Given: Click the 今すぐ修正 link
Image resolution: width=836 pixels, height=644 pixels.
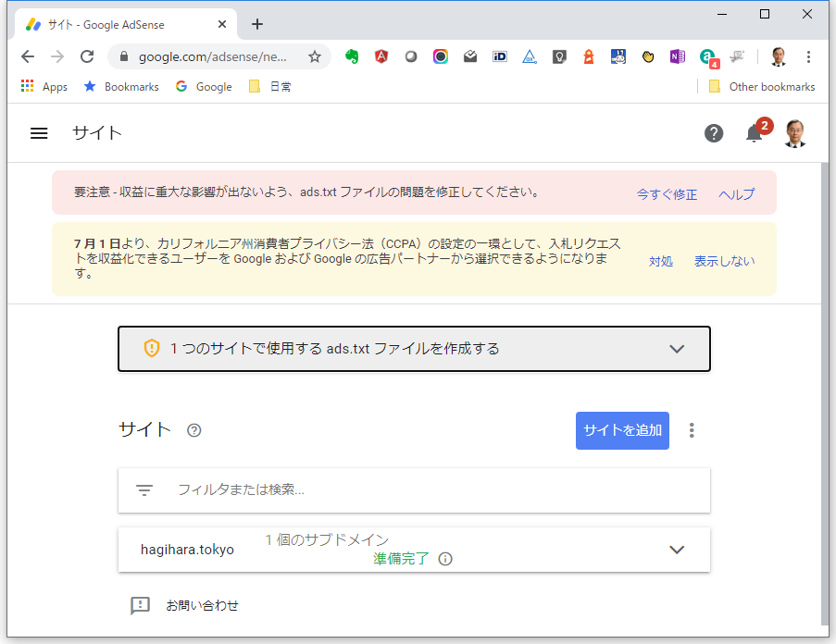Looking at the screenshot, I should point(667,194).
